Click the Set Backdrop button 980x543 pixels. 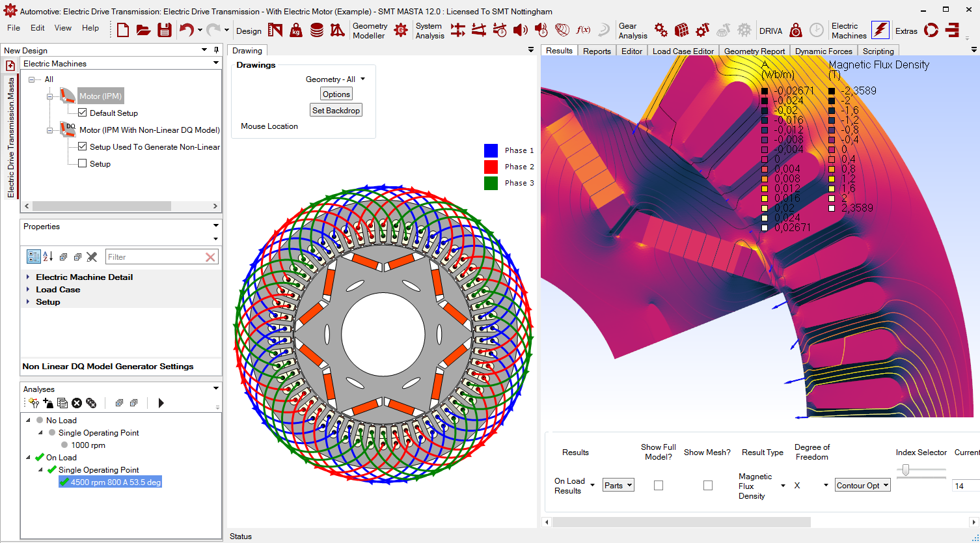(336, 111)
